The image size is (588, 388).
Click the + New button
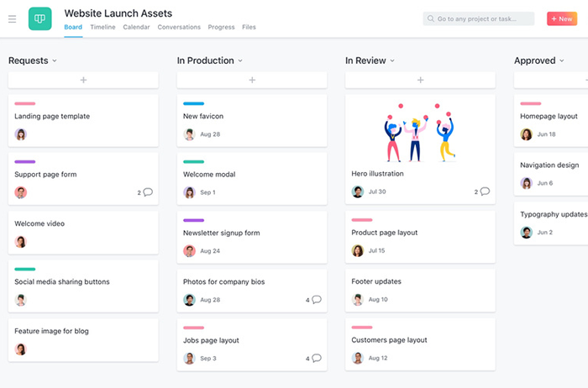click(x=562, y=18)
